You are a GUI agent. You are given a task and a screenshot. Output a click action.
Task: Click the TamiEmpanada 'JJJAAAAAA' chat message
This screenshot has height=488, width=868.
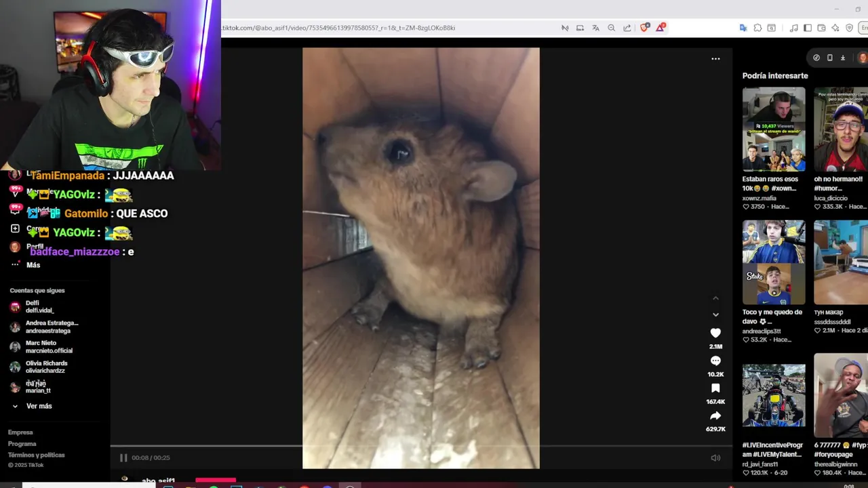tap(102, 176)
